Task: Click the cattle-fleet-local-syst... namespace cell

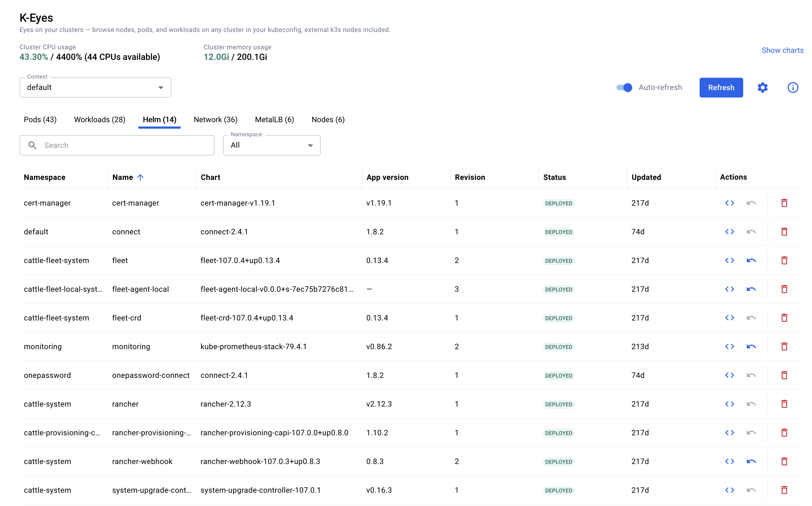Action: click(x=63, y=289)
